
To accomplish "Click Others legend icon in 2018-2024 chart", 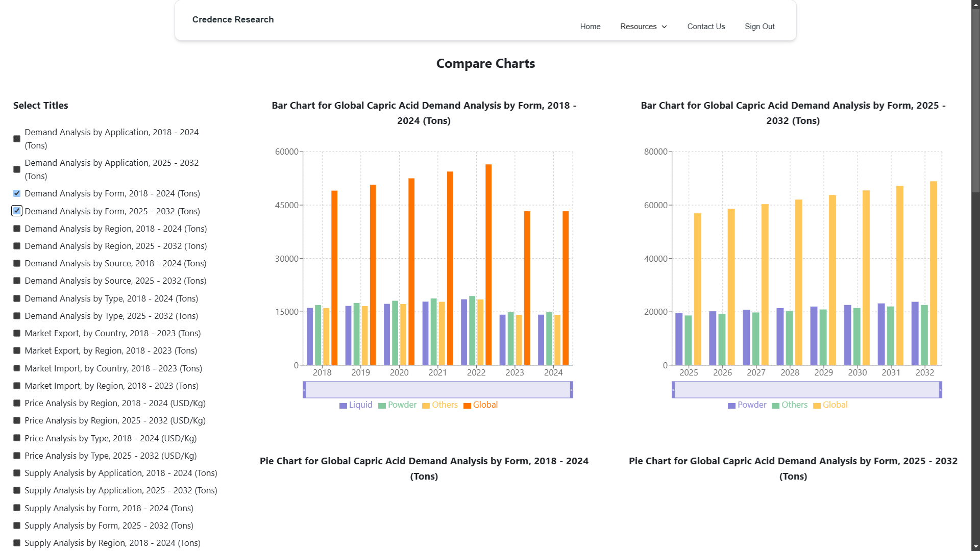I will 426,406.
